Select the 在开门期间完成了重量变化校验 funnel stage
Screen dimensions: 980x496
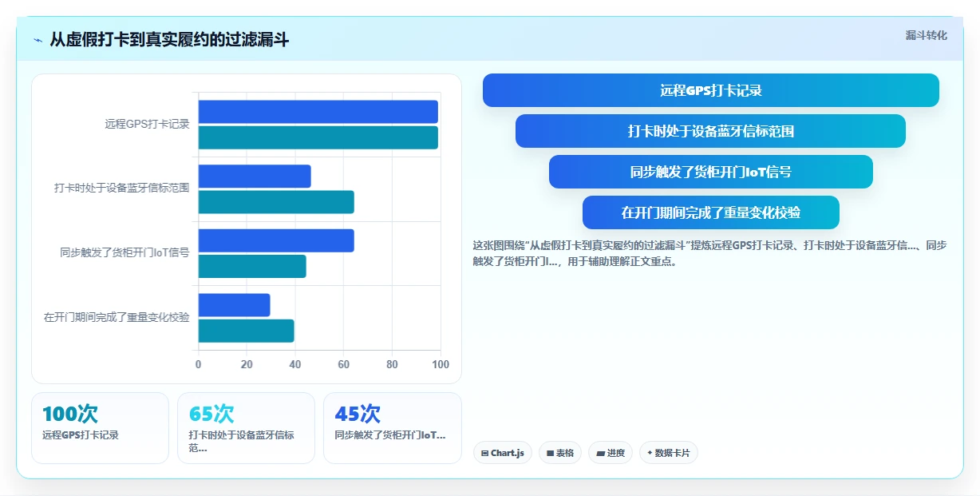click(711, 212)
